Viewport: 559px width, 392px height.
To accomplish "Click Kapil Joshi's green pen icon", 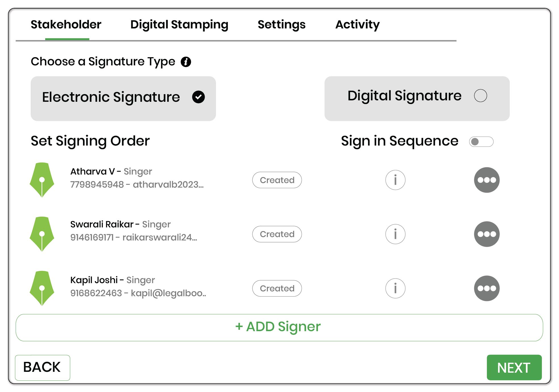I will 42,288.
